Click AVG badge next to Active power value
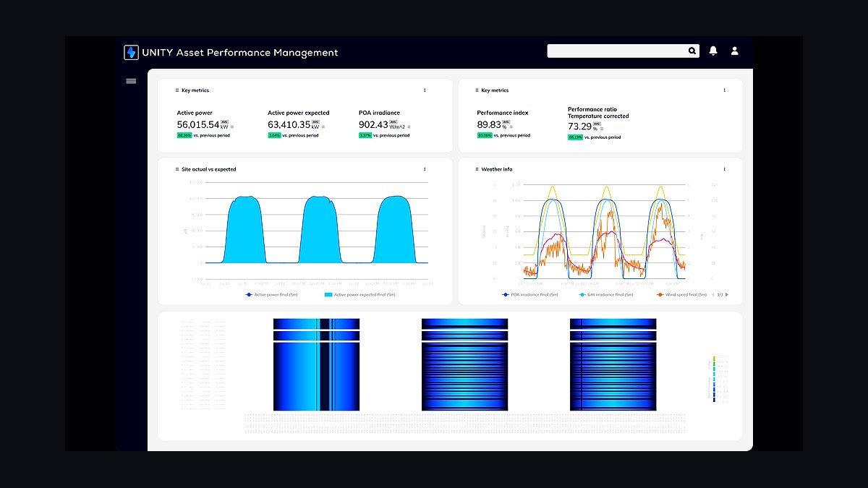The height and width of the screenshot is (488, 868). (x=224, y=121)
